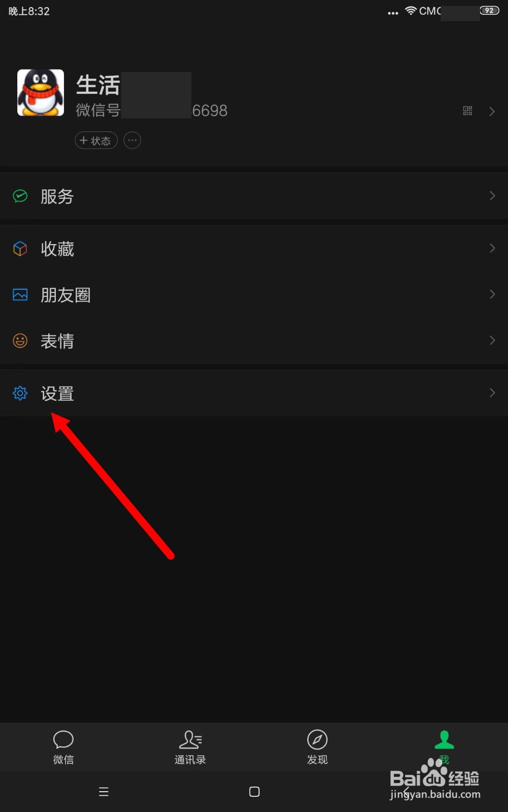Tap the 设置 settings gear icon

click(20, 393)
